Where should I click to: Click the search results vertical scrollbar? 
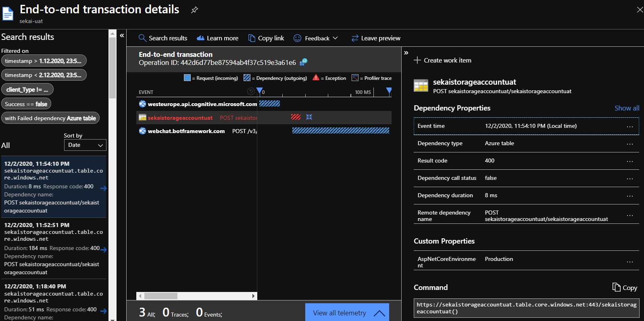coord(113,68)
